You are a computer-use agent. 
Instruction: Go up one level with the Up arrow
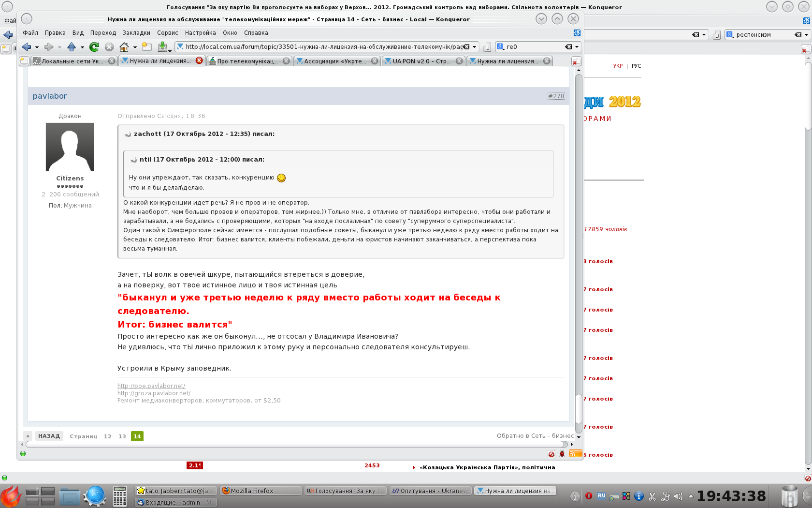tap(72, 47)
